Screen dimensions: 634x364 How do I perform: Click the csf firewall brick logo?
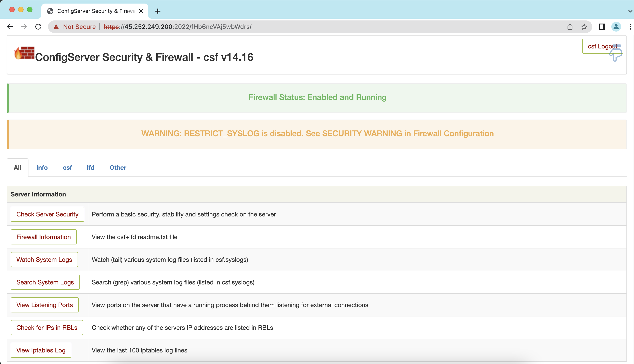click(x=24, y=53)
